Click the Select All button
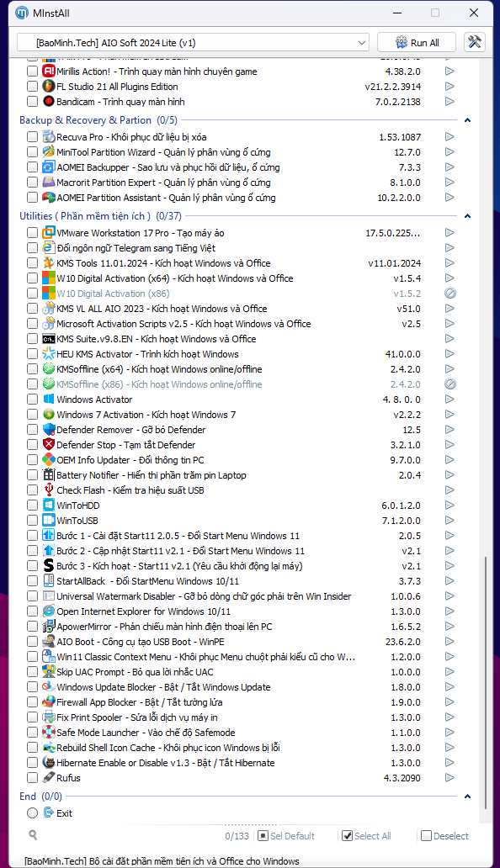The image size is (500, 868). click(x=366, y=836)
